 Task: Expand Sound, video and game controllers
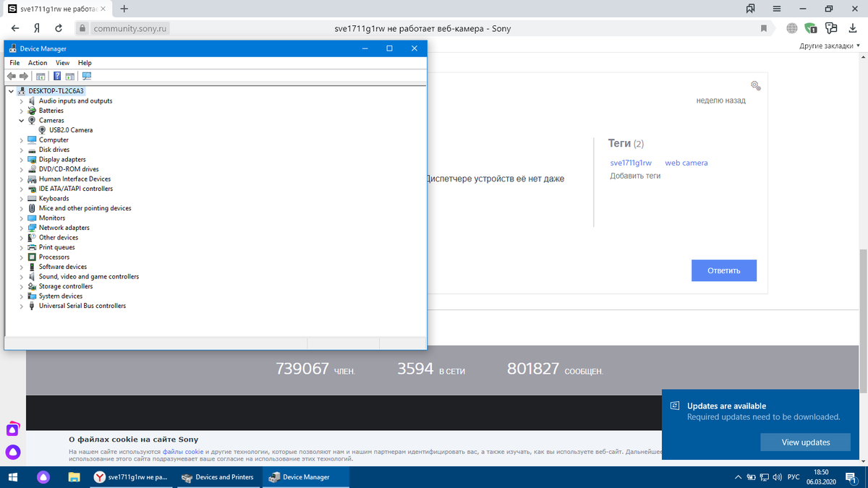tap(22, 277)
